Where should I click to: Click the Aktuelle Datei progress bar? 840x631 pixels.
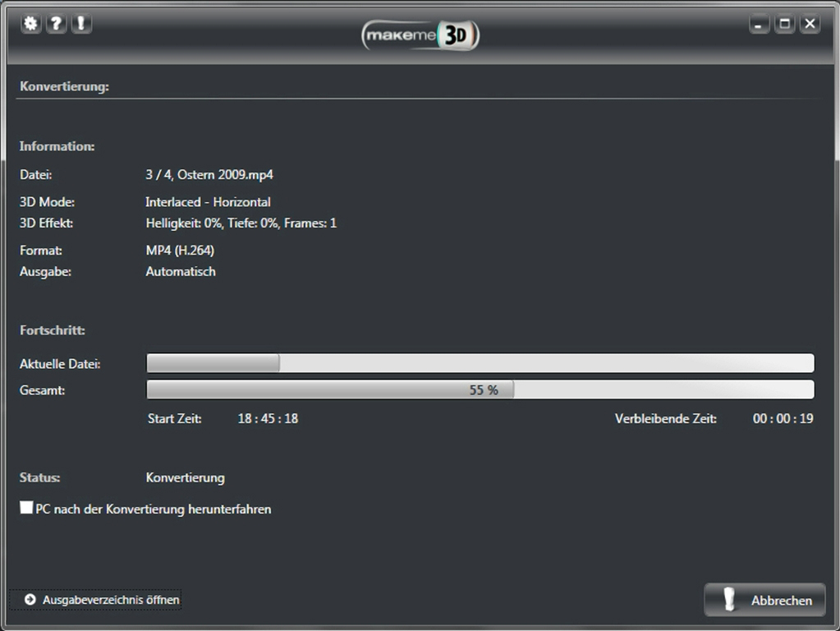coord(480,363)
